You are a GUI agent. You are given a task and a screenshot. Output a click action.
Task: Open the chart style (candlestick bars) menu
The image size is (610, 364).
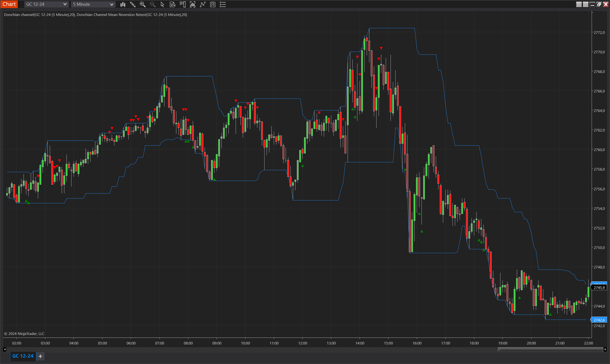tap(123, 5)
